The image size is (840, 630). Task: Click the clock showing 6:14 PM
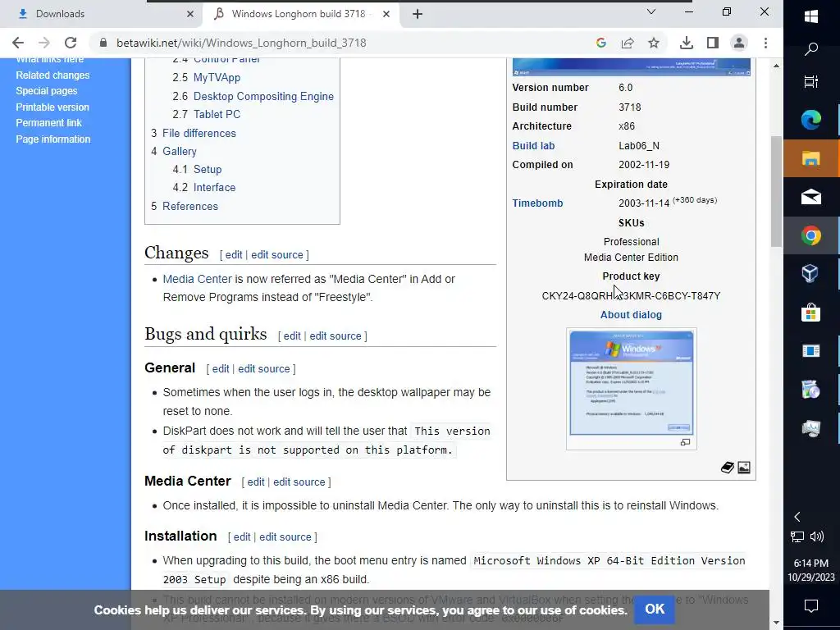[811, 563]
